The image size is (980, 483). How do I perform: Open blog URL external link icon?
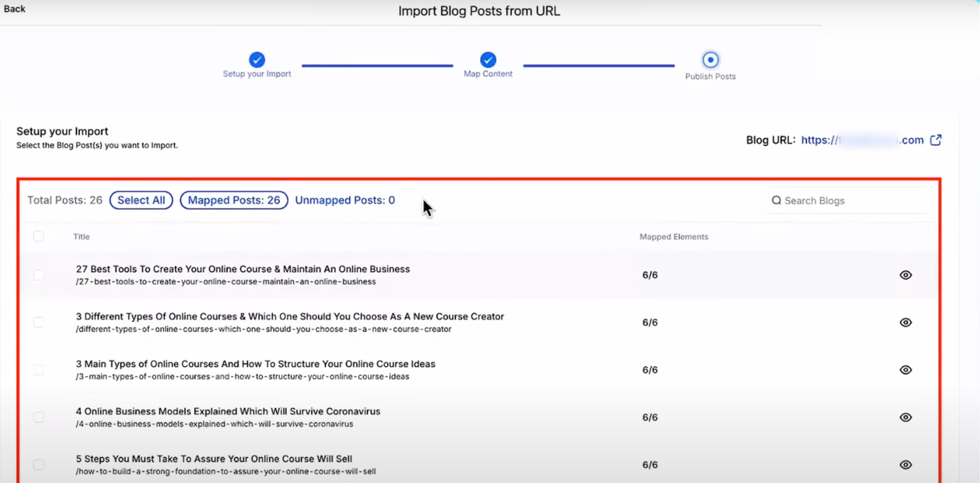[x=935, y=140]
